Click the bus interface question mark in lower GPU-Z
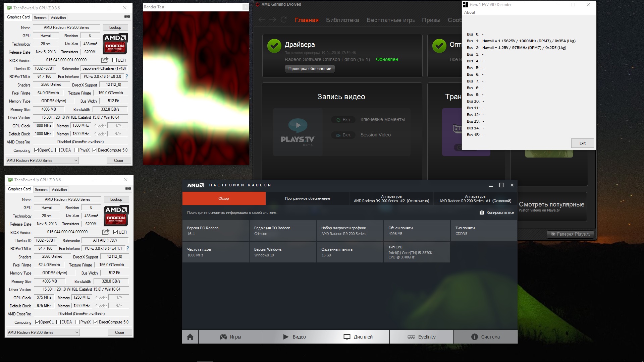This screenshot has width=644, height=362. coord(127,248)
